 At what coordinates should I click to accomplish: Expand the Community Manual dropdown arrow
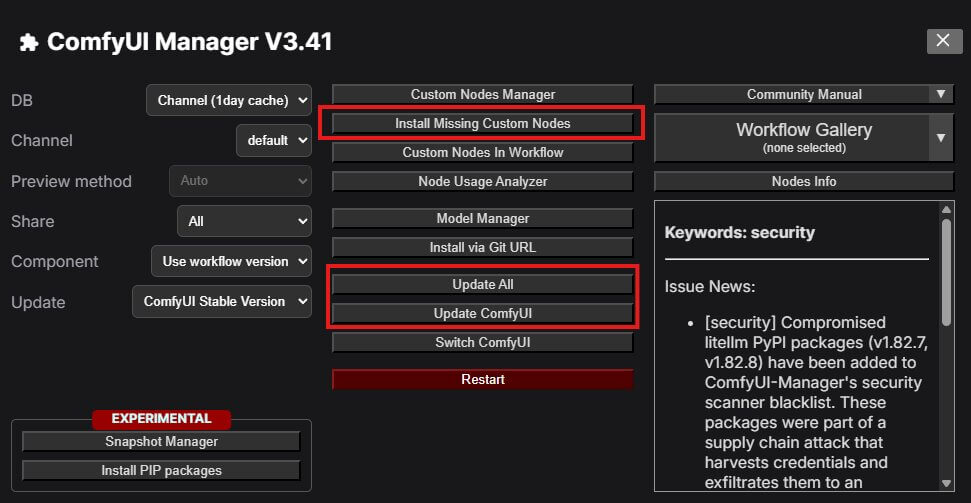941,95
